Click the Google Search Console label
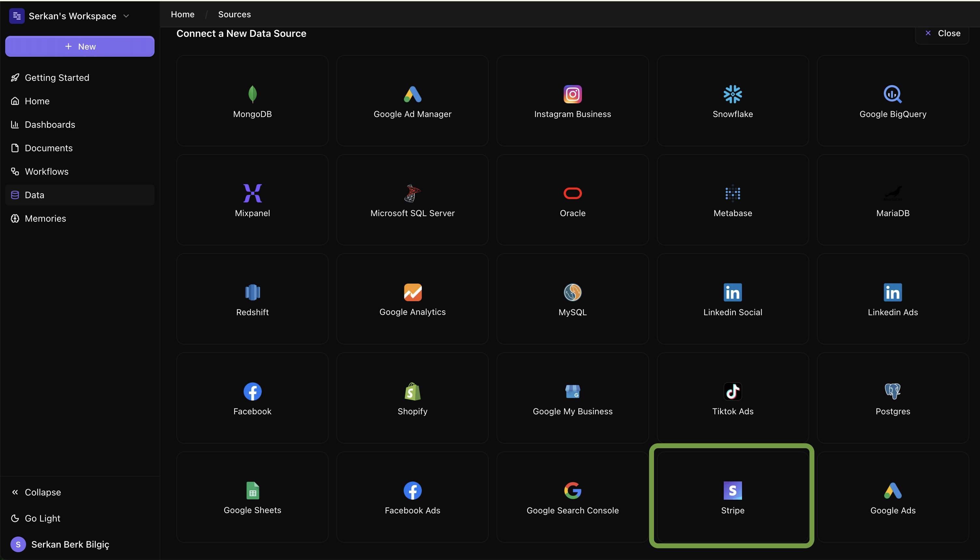 click(x=572, y=510)
